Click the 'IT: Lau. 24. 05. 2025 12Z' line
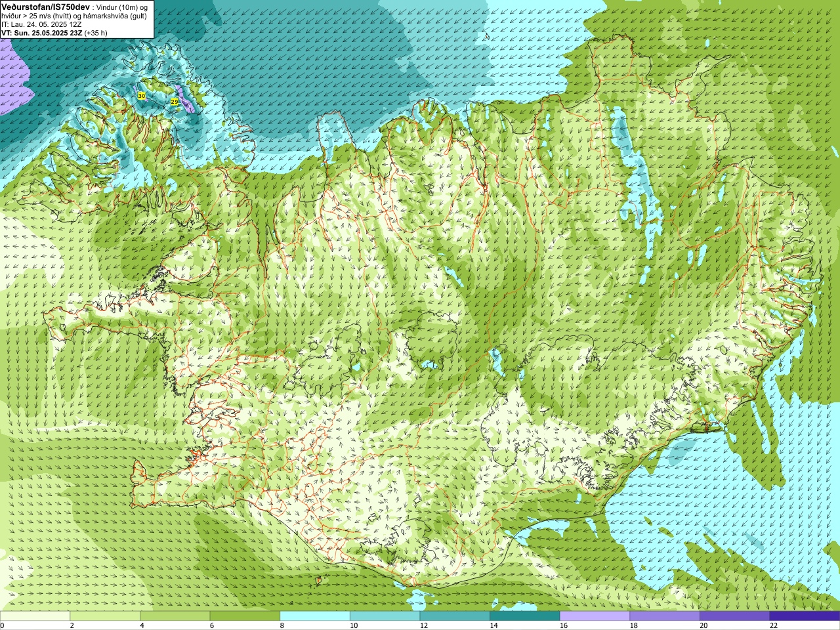The width and height of the screenshot is (840, 630). pyautogui.click(x=41, y=24)
